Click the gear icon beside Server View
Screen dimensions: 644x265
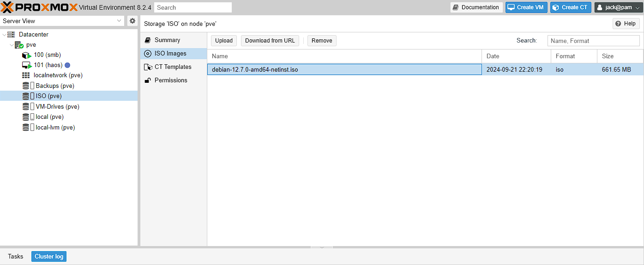click(132, 21)
